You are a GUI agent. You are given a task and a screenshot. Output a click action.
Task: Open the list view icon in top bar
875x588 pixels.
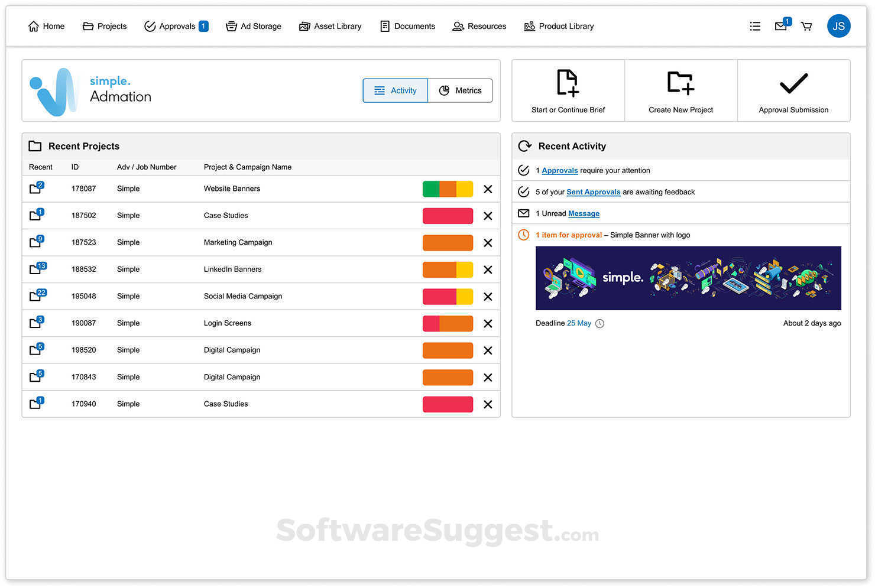click(x=755, y=26)
